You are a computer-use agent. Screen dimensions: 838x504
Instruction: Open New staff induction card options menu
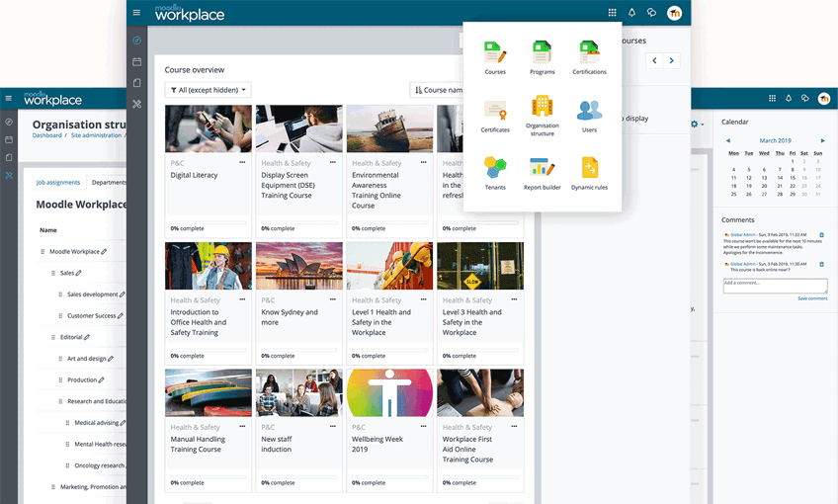click(333, 427)
